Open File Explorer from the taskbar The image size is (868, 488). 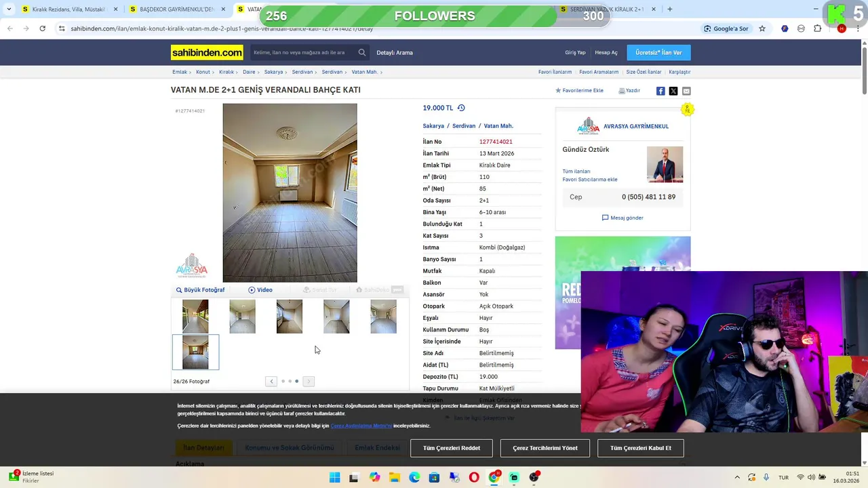click(394, 478)
